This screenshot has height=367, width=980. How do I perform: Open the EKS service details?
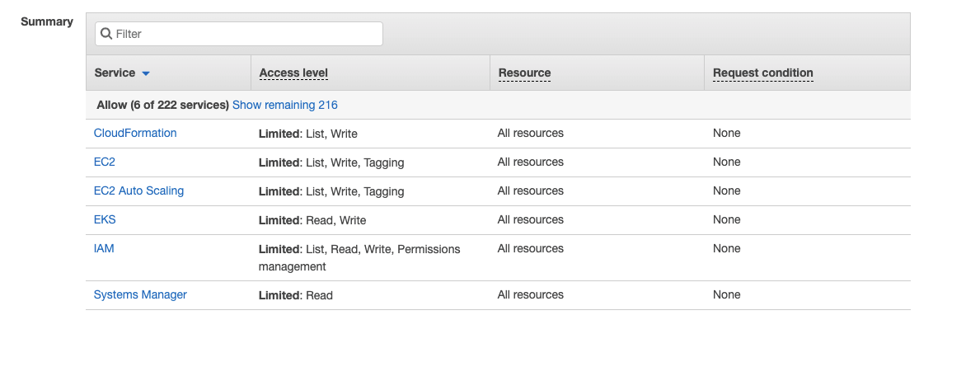(x=105, y=219)
